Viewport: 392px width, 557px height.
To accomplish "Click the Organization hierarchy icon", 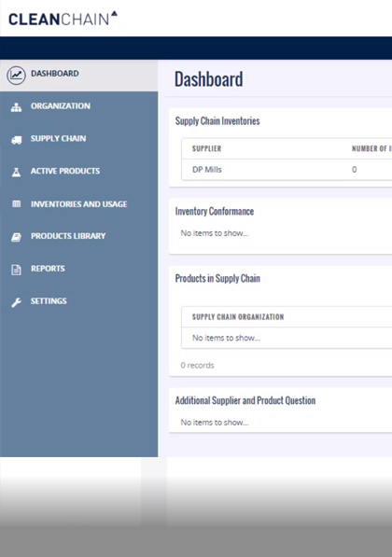I will tap(16, 107).
